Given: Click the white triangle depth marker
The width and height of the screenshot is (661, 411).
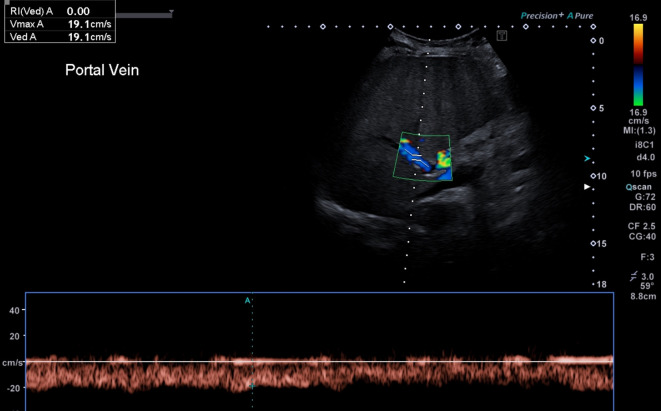Looking at the screenshot, I should coord(587,187).
